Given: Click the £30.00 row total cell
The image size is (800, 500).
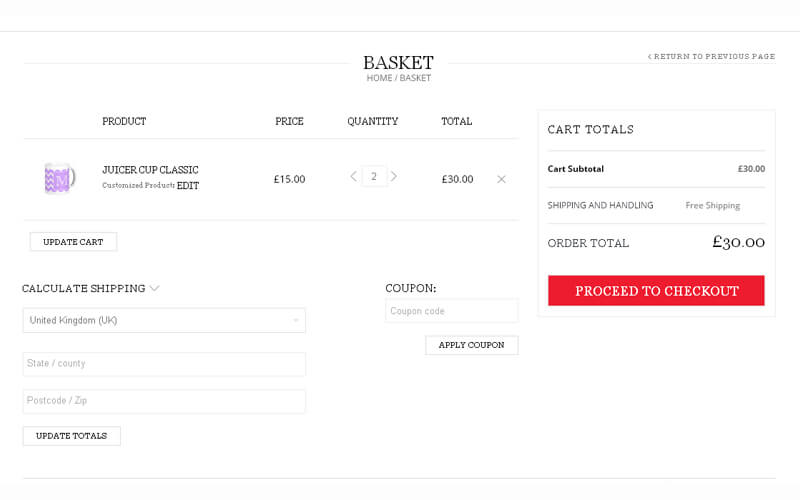Looking at the screenshot, I should pyautogui.click(x=458, y=179).
